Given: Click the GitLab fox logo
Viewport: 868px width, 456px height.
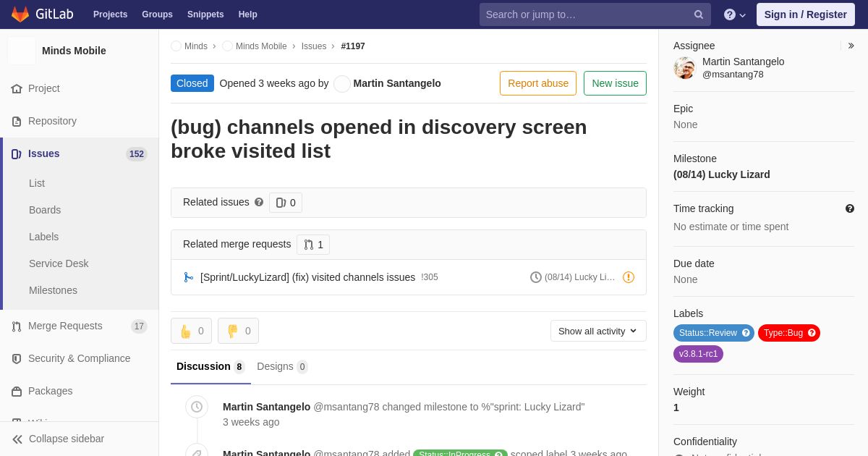Looking at the screenshot, I should pyautogui.click(x=20, y=14).
